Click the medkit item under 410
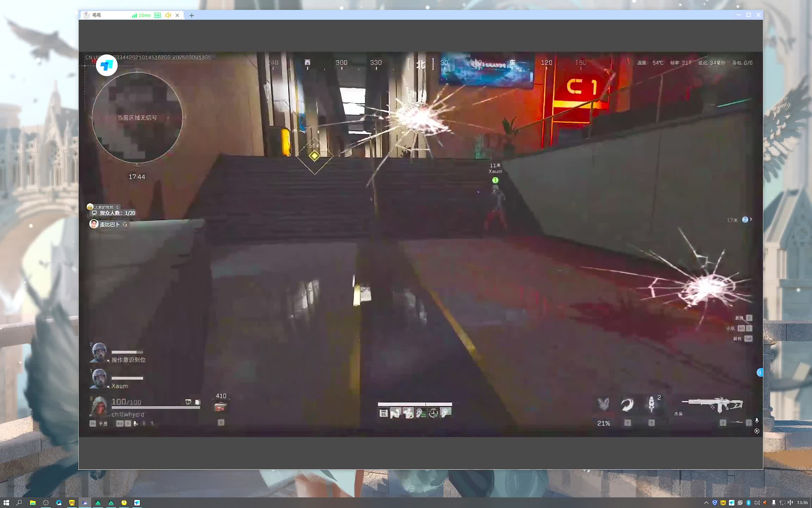Viewport: 812px width, 508px height. 221,408
